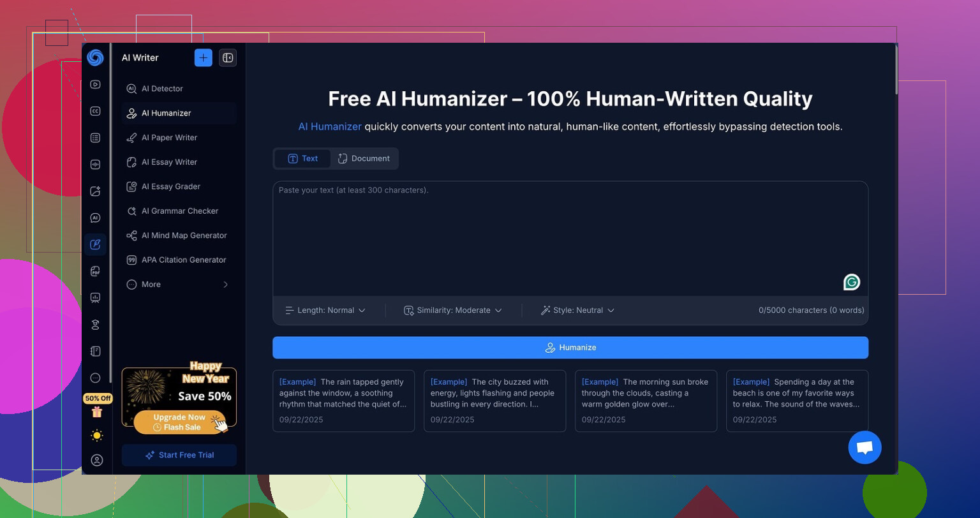Viewport: 980px width, 518px height.
Task: Expand the Style: Neutral dropdown
Action: point(577,310)
